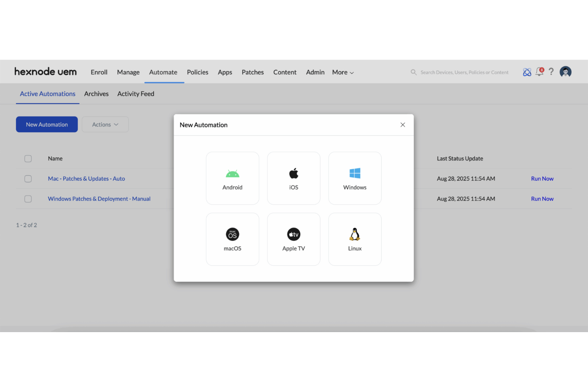Image resolution: width=588 pixels, height=392 pixels.
Task: Click the Name column header
Action: pos(55,158)
